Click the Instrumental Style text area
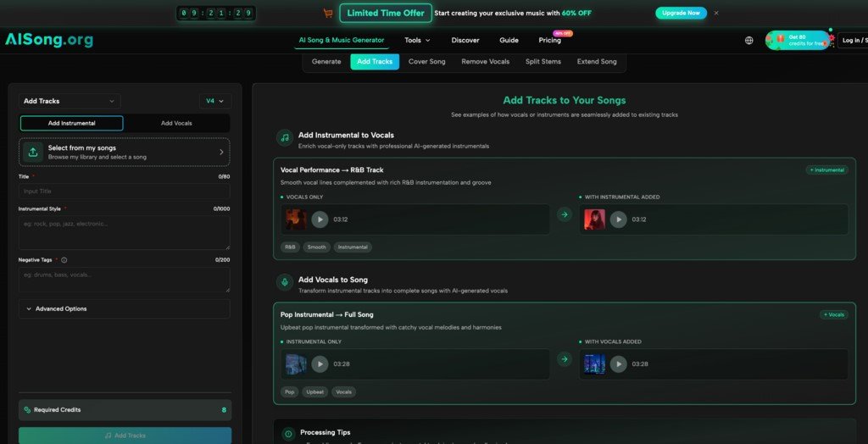Viewport: 868px width, 444px height. [124, 232]
